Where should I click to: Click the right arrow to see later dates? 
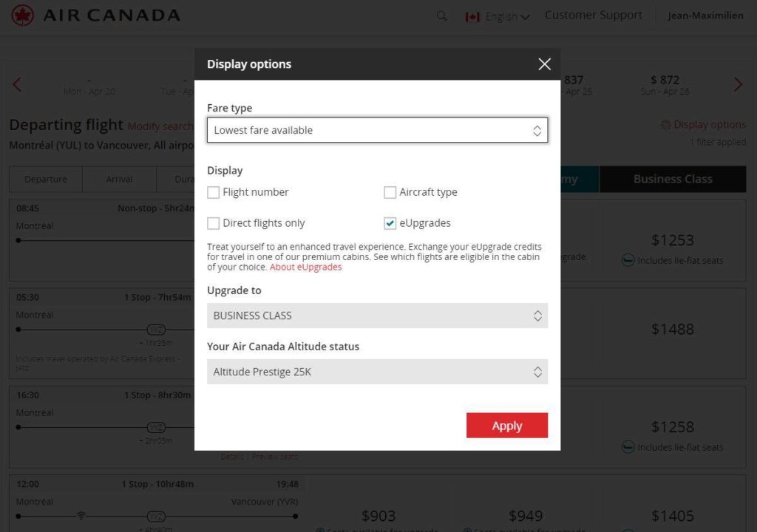pos(738,84)
